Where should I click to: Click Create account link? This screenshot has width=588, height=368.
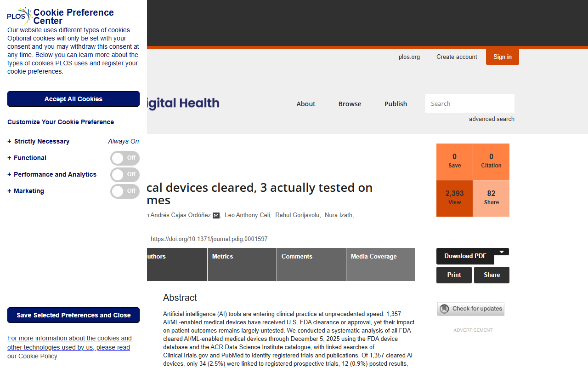457,57
